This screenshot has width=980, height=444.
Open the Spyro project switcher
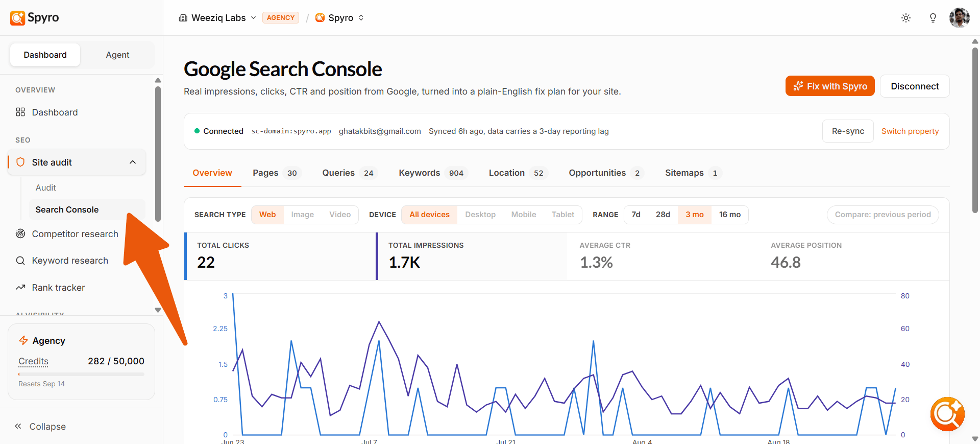coord(340,18)
